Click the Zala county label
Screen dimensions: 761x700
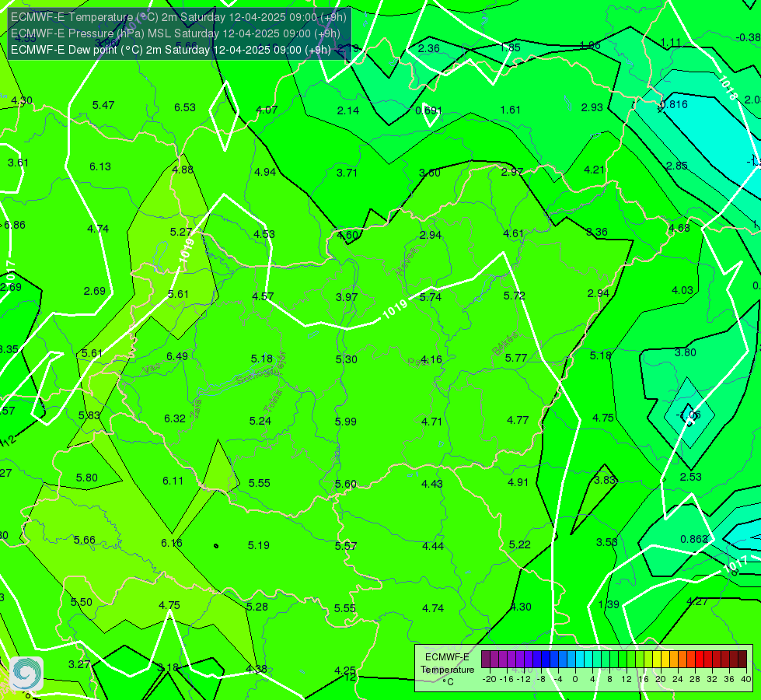click(x=196, y=409)
